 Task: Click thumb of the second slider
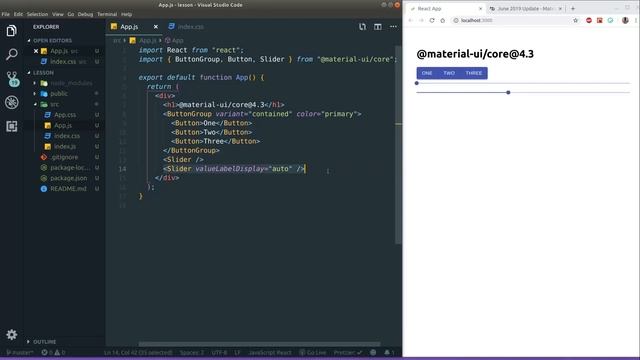tap(508, 93)
